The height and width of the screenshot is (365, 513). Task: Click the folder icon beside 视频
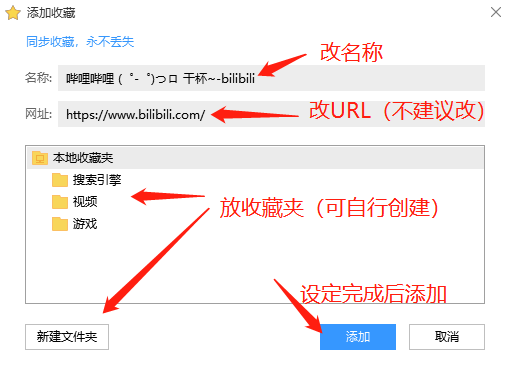60,202
